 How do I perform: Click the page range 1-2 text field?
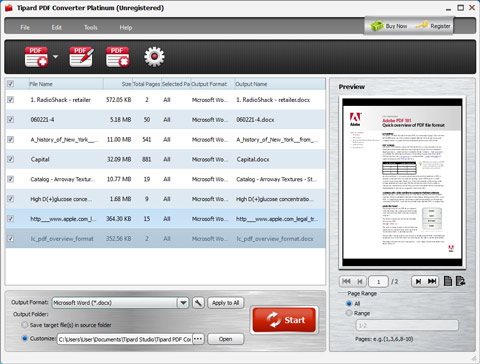pyautogui.click(x=407, y=325)
